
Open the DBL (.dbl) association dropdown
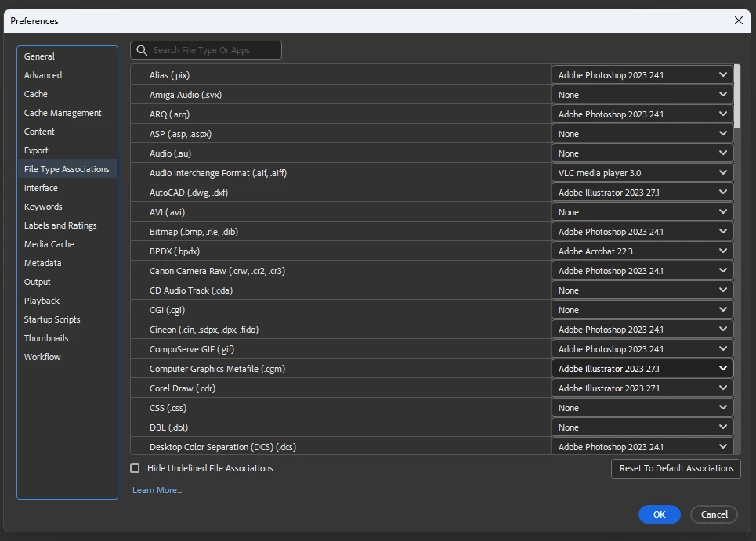click(642, 427)
